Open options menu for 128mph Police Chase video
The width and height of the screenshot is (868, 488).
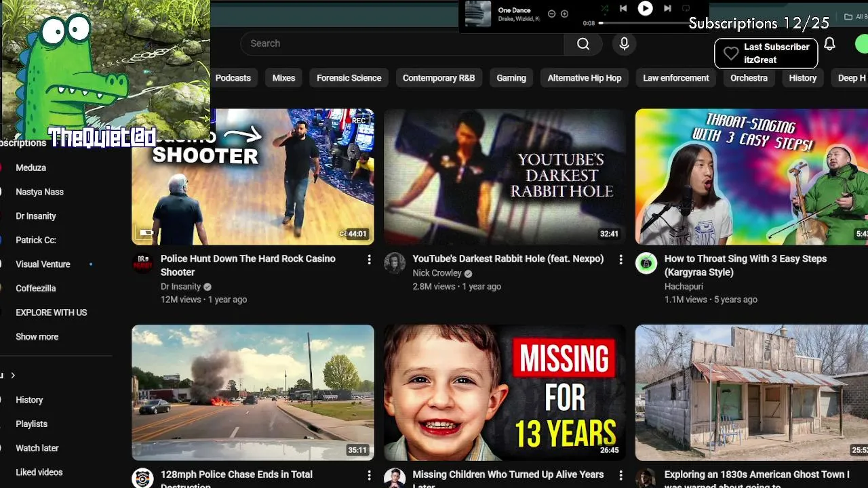[369, 476]
